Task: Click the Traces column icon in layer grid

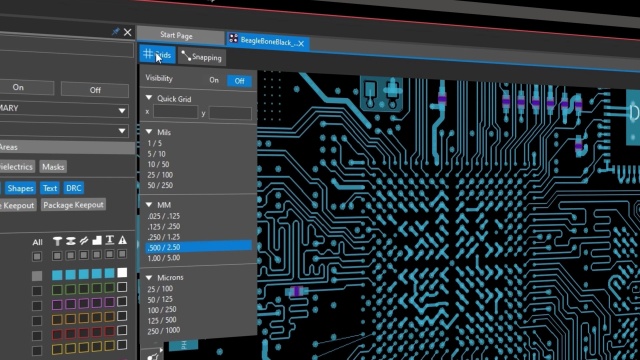Action: [84, 241]
